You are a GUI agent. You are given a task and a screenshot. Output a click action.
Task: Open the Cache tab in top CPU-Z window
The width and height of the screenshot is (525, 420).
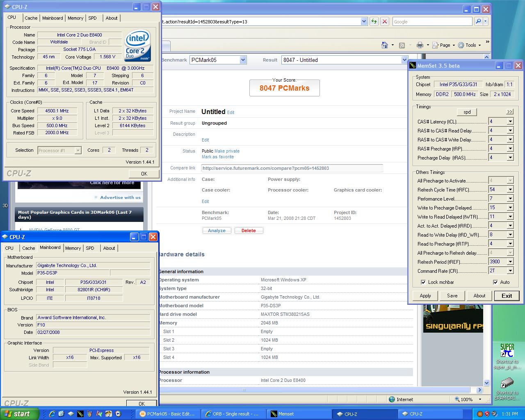(x=31, y=18)
